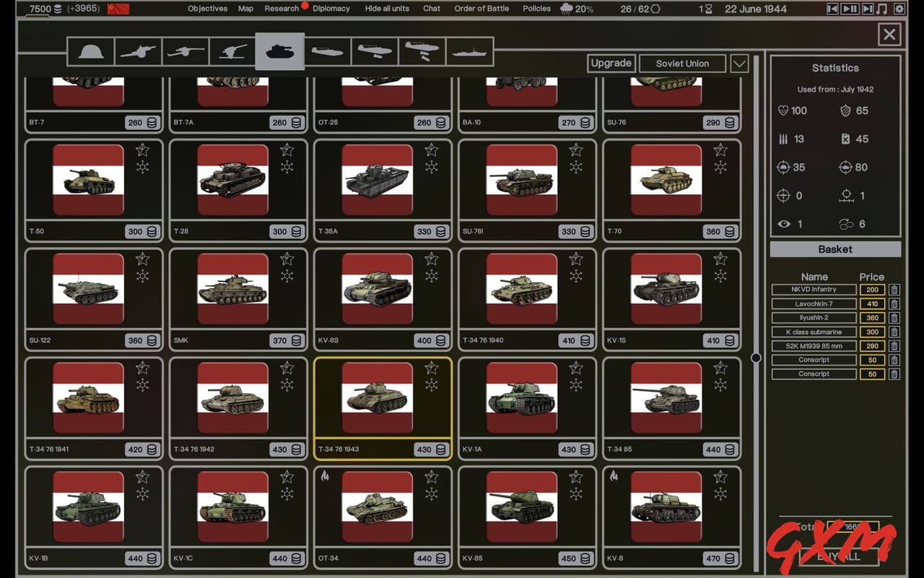924x578 pixels.
Task: Click the play/pause turn control
Action: pos(849,9)
